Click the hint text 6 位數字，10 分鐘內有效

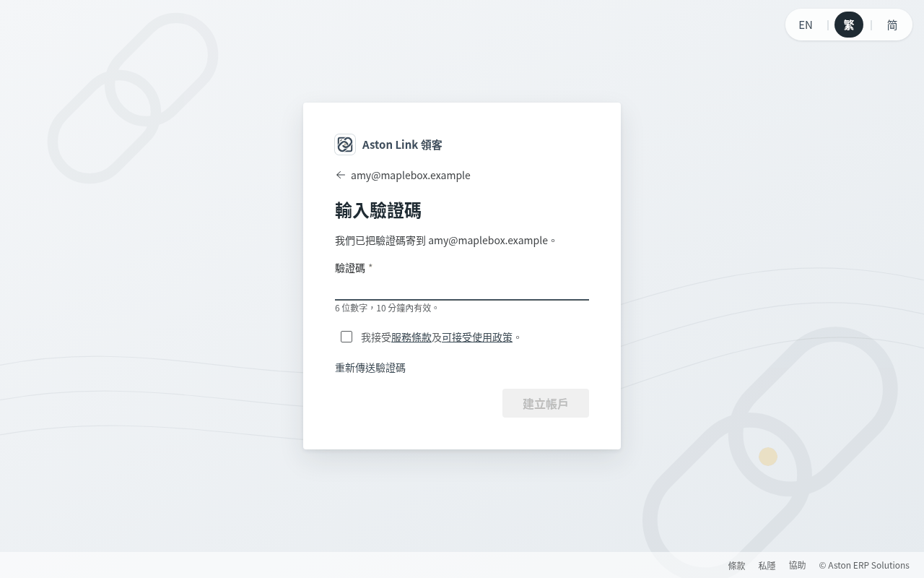coord(387,308)
